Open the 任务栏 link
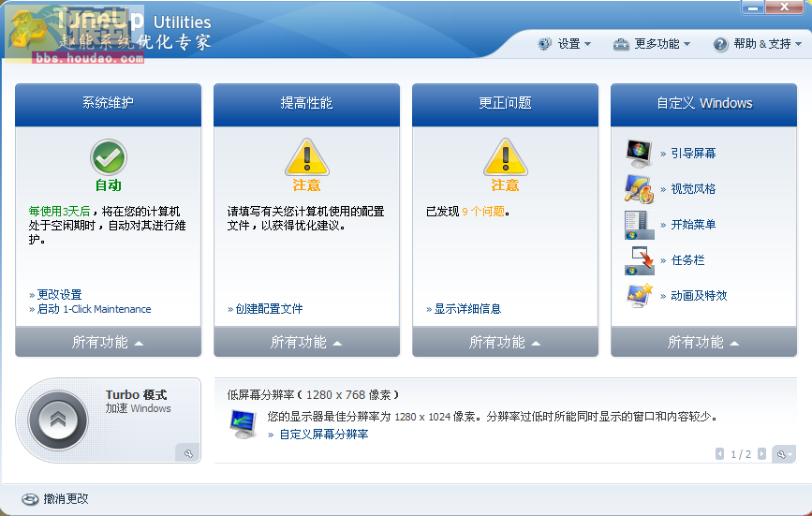This screenshot has width=812, height=516. (x=687, y=260)
